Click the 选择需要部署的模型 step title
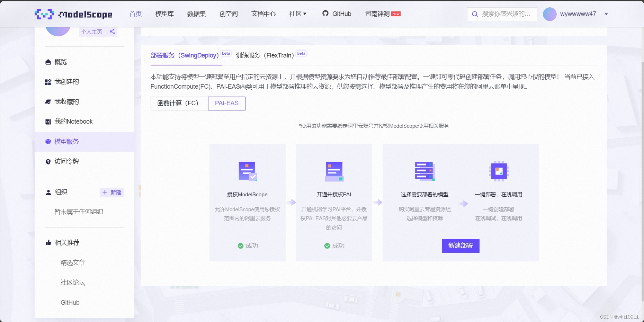This screenshot has width=644, height=322. pyautogui.click(x=424, y=195)
